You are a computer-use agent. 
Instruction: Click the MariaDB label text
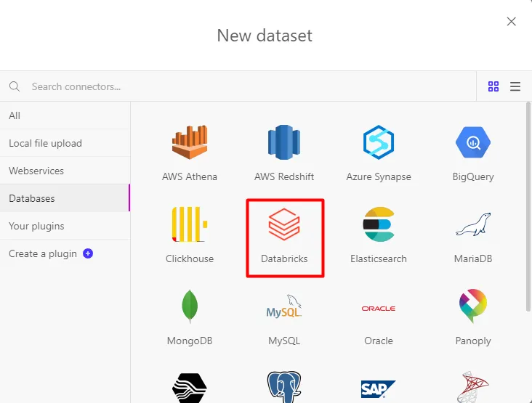point(473,259)
